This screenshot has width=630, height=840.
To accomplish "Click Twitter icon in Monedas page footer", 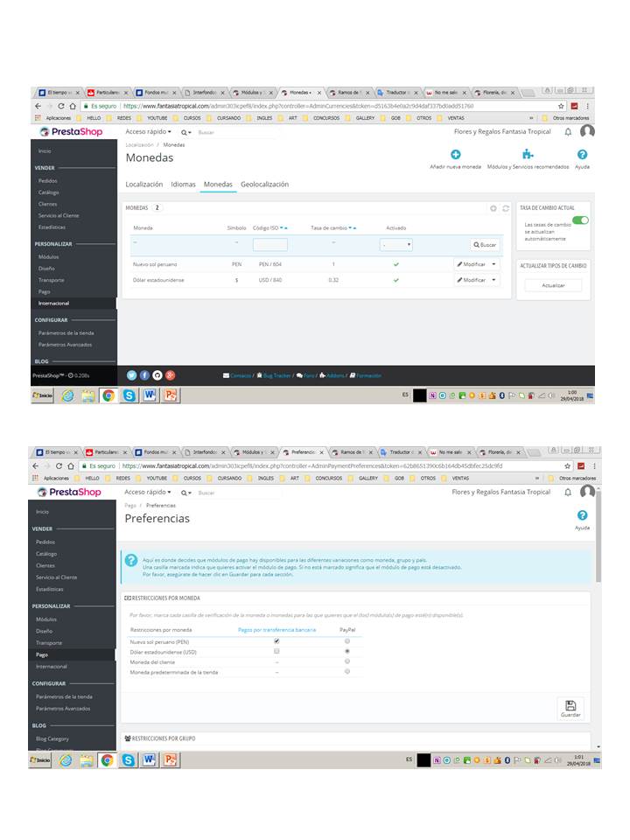I will coord(132,375).
